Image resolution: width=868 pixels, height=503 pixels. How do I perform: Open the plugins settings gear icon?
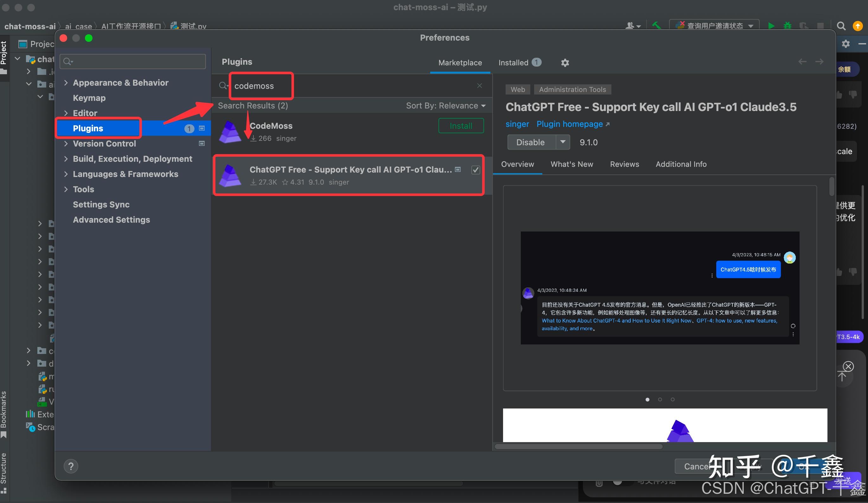(x=565, y=63)
